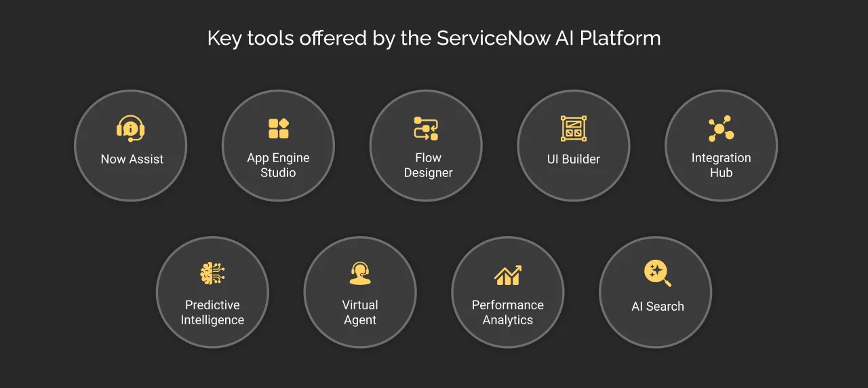Select the "Now Assist" label
Image resolution: width=868 pixels, height=388 pixels.
132,159
